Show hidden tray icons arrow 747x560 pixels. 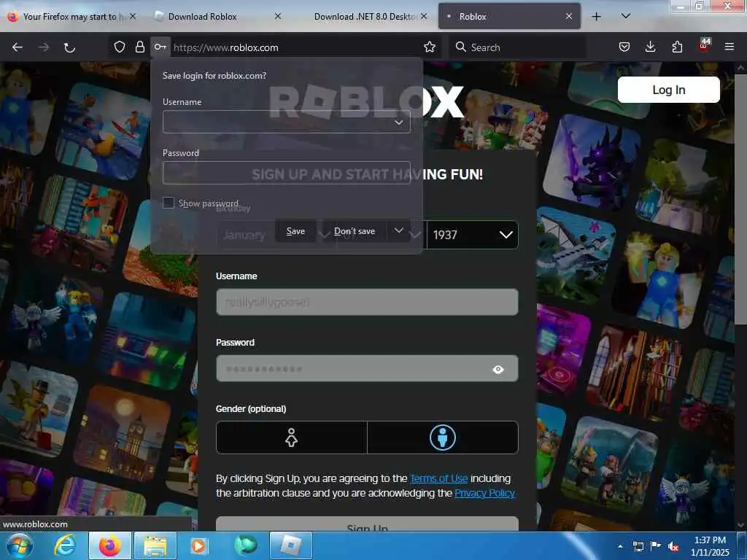(620, 546)
